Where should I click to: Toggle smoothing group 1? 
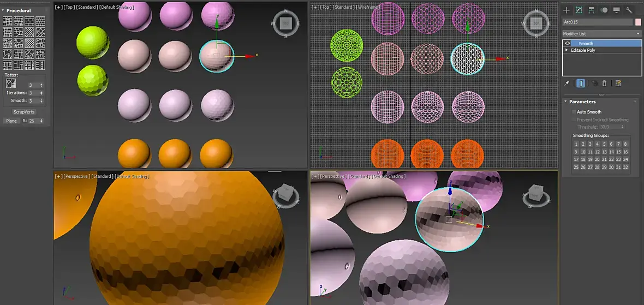576,144
